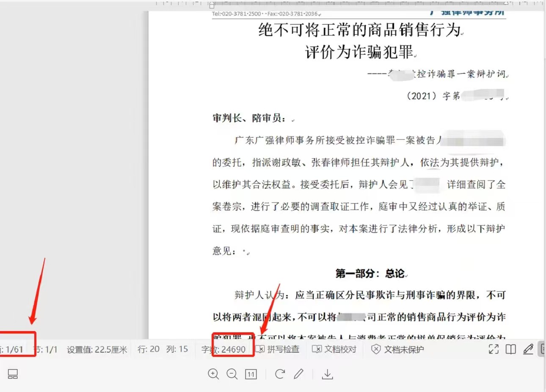Click the status bar pen writing-mode icon
Image resolution: width=546 pixels, height=392 pixels.
[528, 349]
